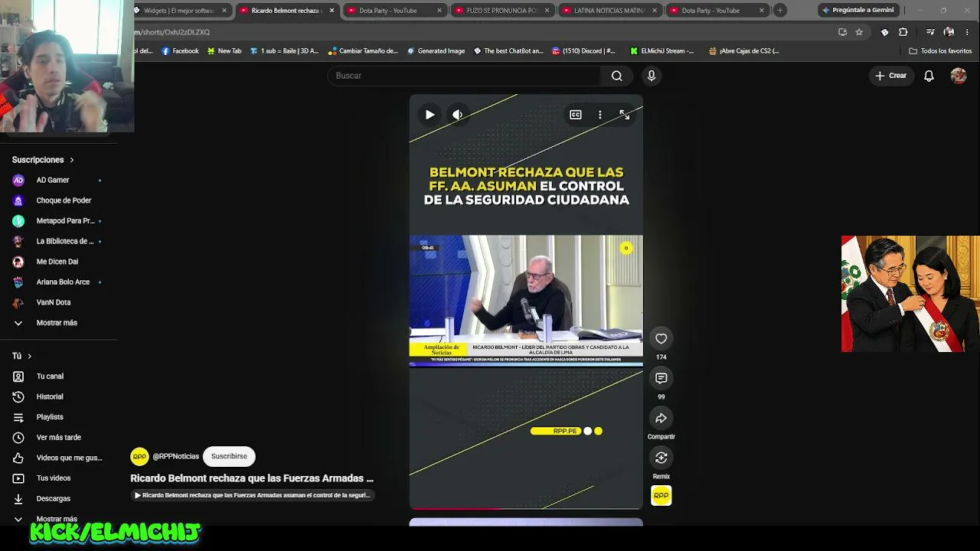The height and width of the screenshot is (551, 980).
Task: Expand the Todos los favoritos folder
Action: click(940, 51)
